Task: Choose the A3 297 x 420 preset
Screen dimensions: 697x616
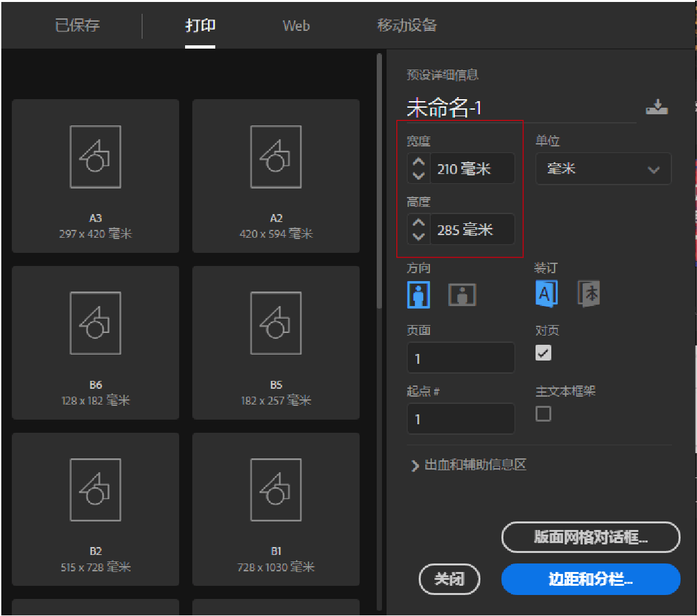Action: click(96, 176)
